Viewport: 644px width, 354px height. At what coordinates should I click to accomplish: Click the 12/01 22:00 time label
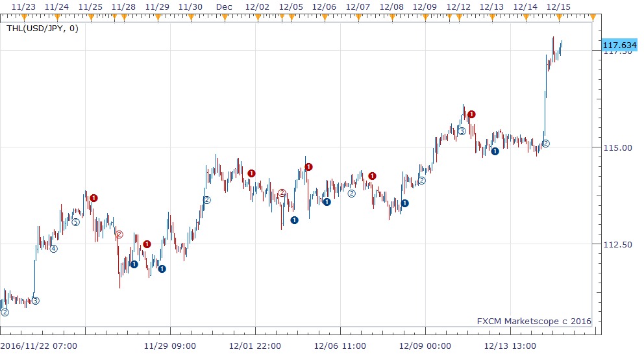coord(255,346)
